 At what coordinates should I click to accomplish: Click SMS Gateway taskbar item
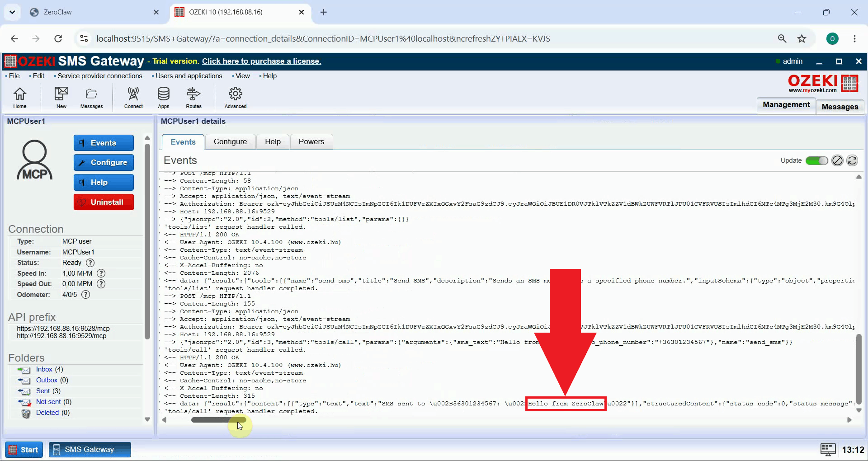point(90,450)
